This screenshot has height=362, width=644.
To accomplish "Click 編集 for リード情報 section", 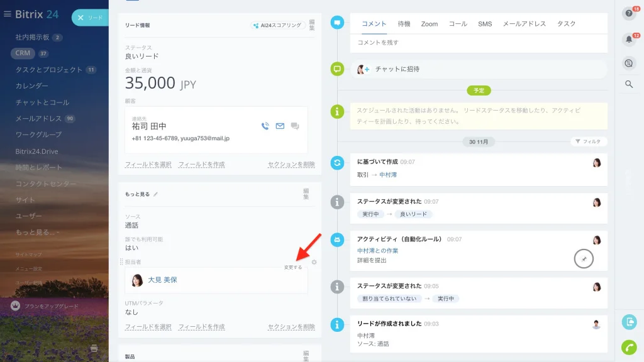I will tap(312, 25).
